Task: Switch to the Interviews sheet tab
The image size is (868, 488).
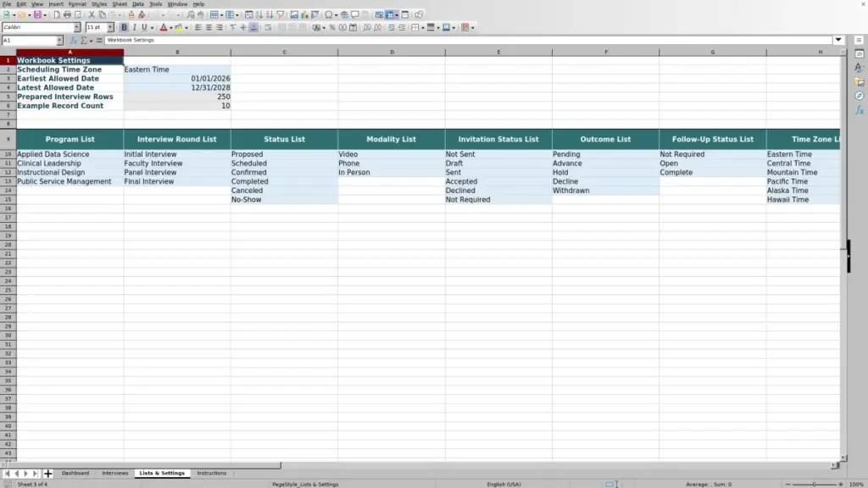Action: [115, 473]
